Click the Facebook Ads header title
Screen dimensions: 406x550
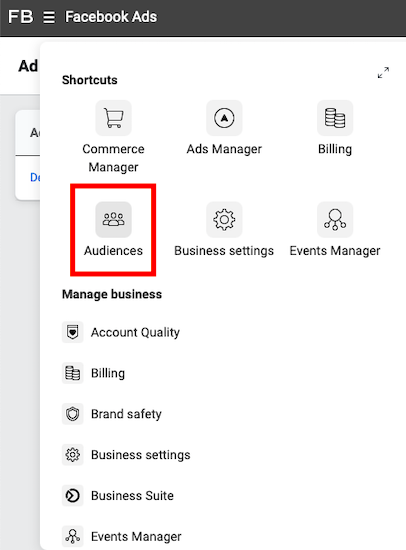coord(111,17)
